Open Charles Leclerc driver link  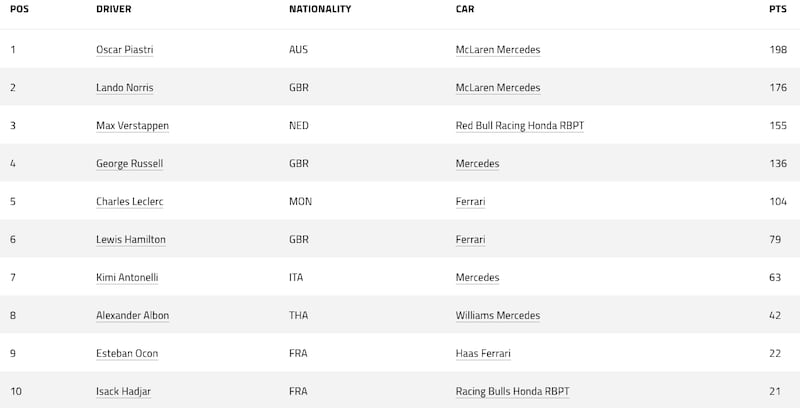tap(130, 201)
